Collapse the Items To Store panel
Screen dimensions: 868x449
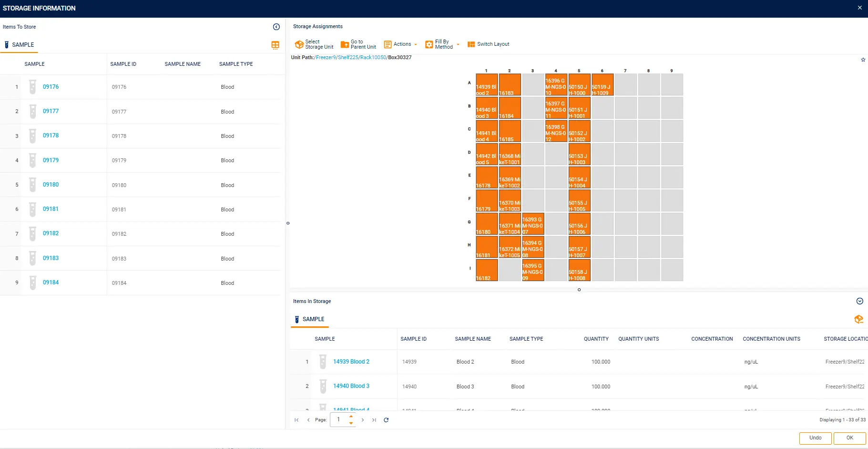click(276, 27)
